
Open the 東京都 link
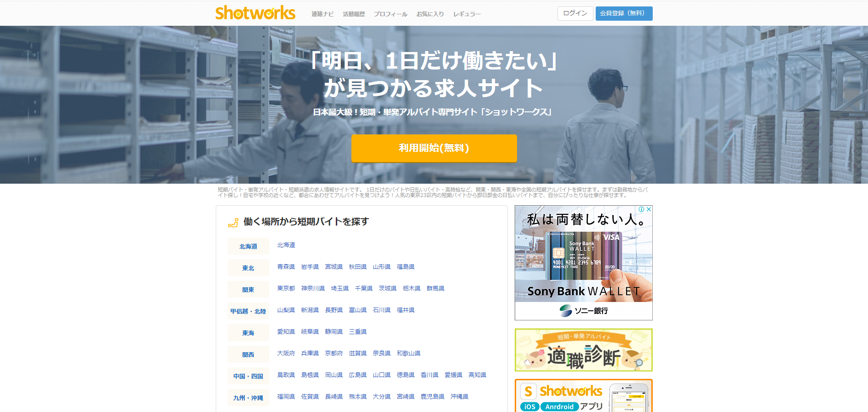(286, 288)
